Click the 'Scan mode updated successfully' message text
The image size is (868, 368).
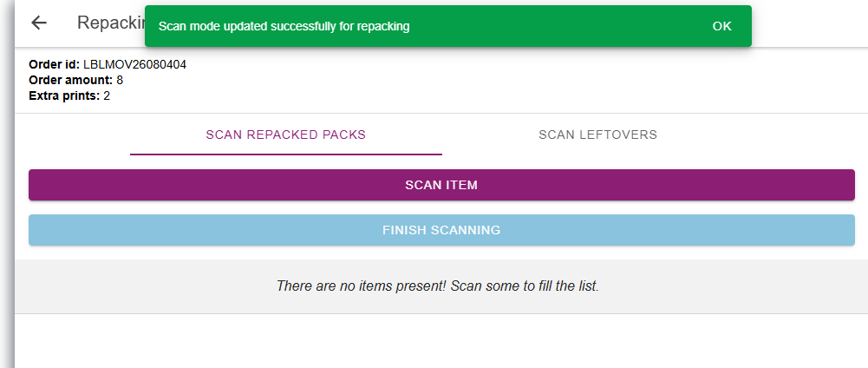click(x=284, y=26)
